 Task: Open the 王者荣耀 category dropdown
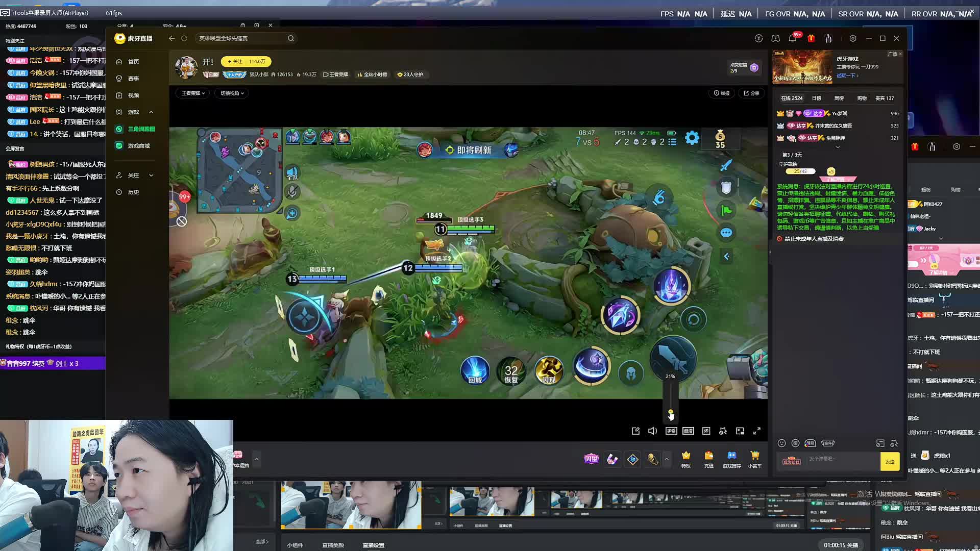pos(193,93)
